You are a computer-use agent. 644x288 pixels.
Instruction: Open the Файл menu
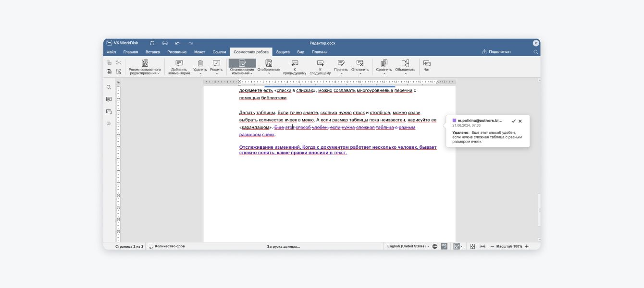point(111,52)
